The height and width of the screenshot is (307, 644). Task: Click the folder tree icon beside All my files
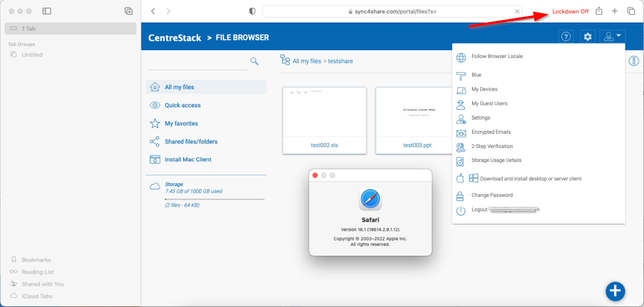point(285,60)
